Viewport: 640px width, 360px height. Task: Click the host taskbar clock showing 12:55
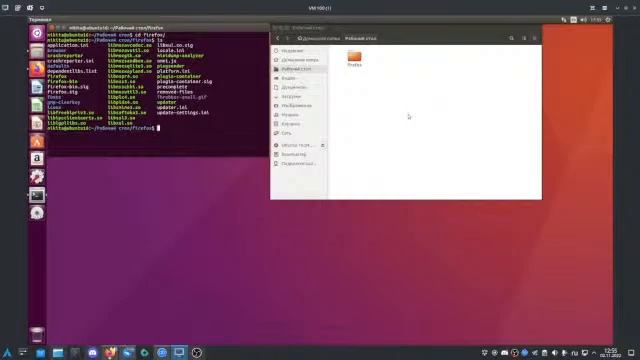[611, 353]
